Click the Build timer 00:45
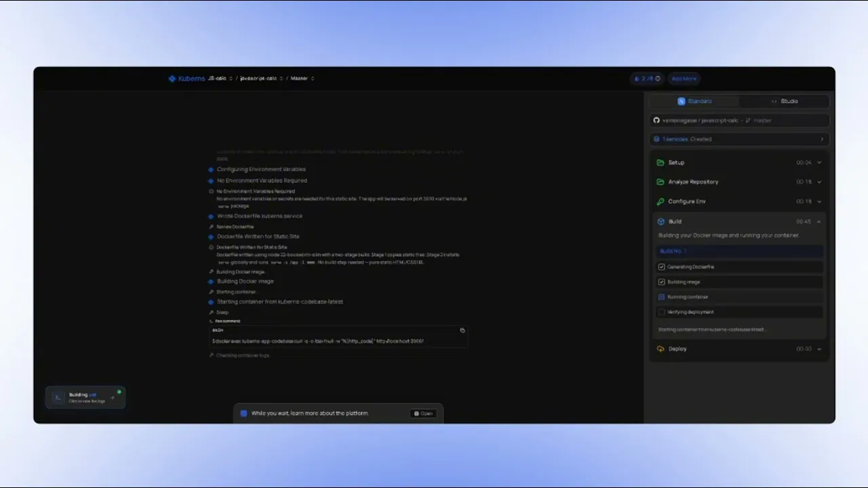 pos(804,222)
